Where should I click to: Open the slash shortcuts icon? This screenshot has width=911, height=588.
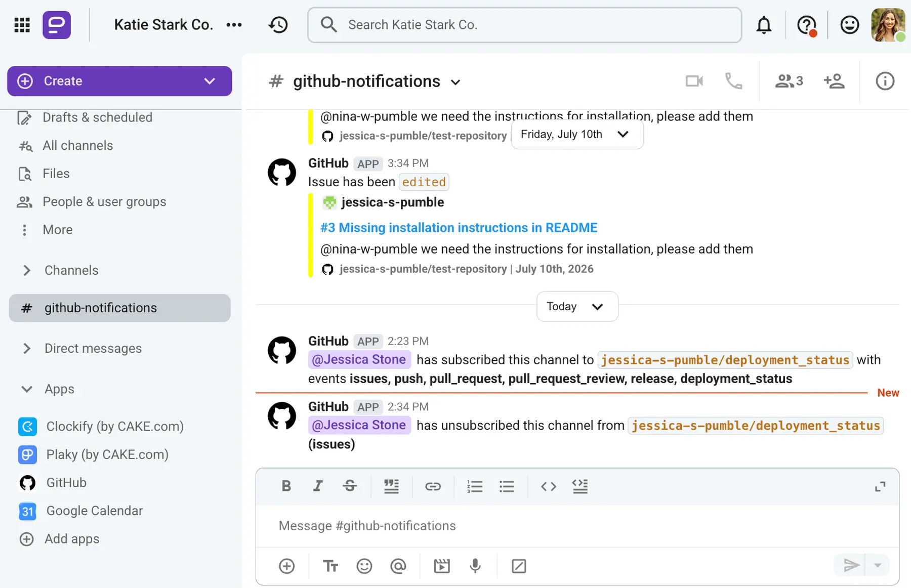point(519,566)
